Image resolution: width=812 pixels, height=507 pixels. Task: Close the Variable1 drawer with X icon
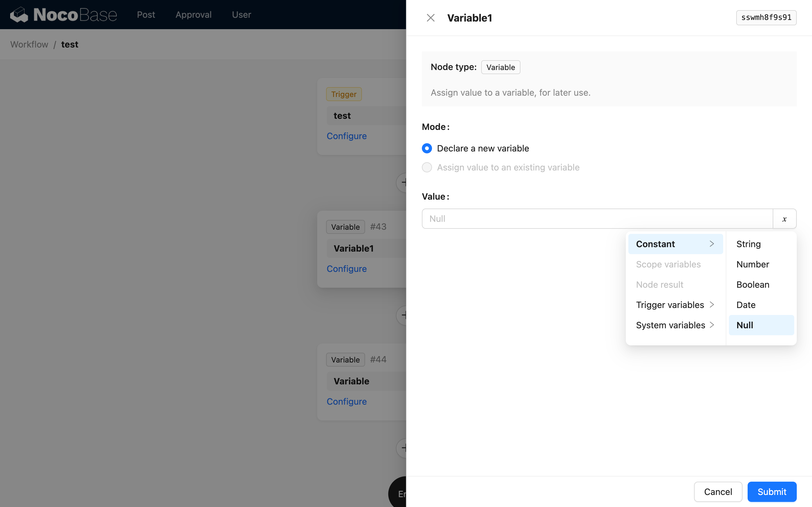coord(430,18)
